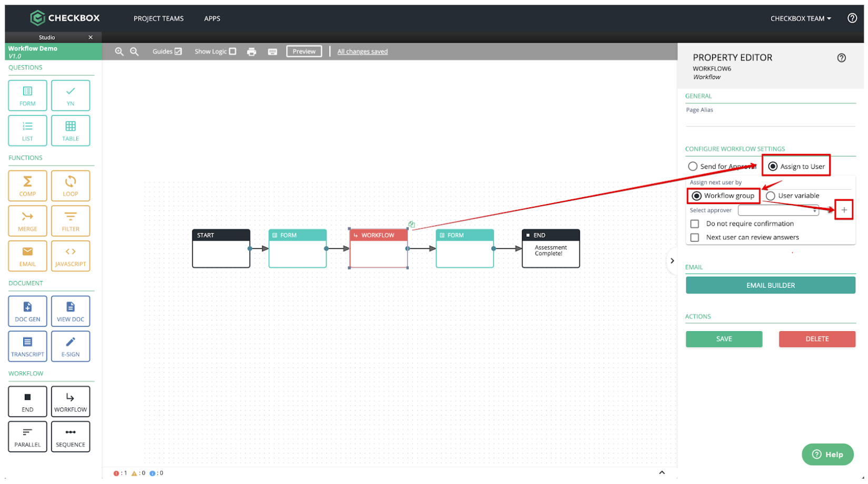868x484 pixels.
Task: Enable the Show Logic checkbox
Action: [x=232, y=51]
